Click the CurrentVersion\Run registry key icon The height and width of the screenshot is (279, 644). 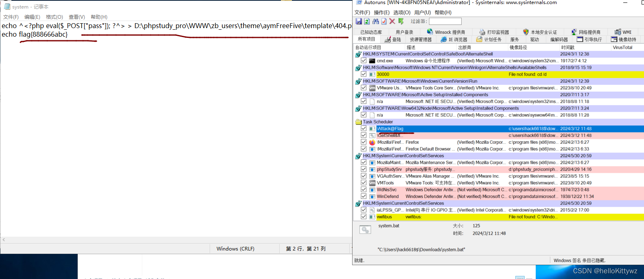point(359,81)
